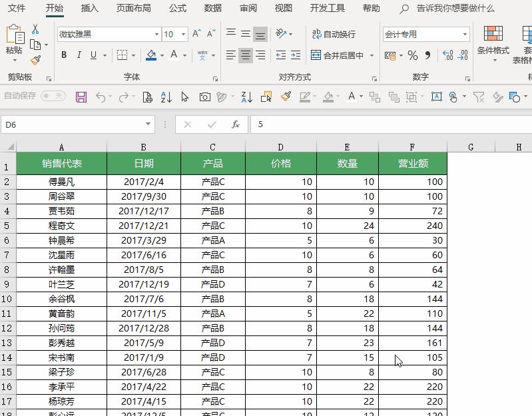Click the text orientation icon
The image size is (532, 416).
coord(281,33)
